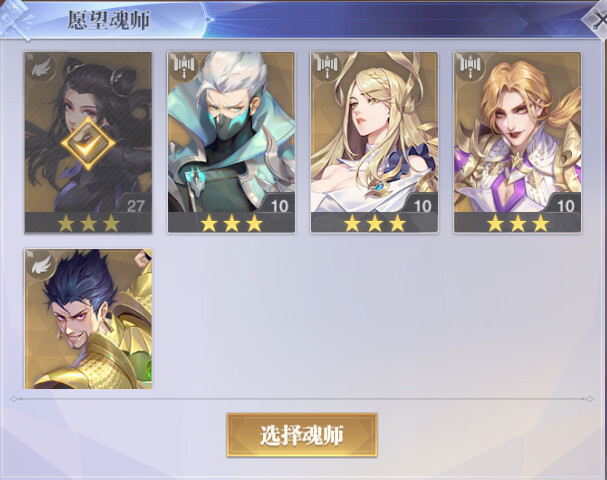
Task: Click three-star rating under orange-haired card
Action: tap(518, 223)
